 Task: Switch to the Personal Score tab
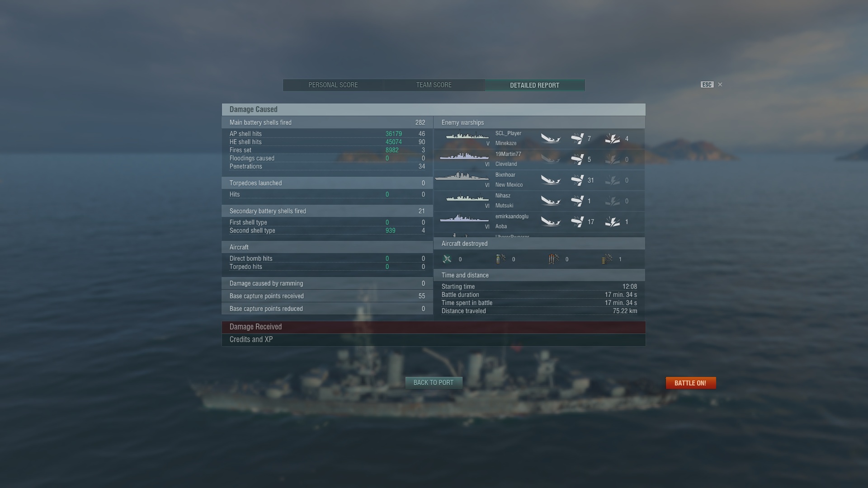(333, 85)
